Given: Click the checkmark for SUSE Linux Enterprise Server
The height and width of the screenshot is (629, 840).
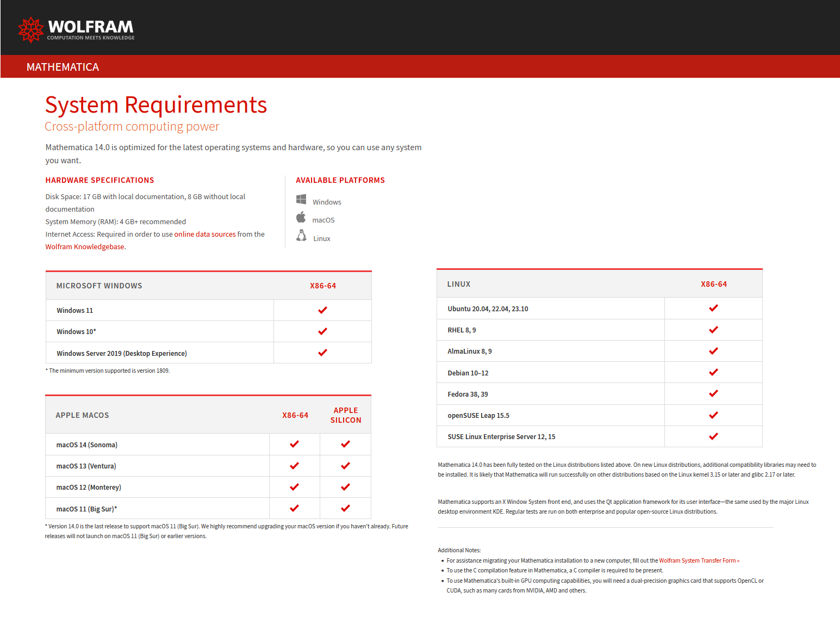Looking at the screenshot, I should point(713,436).
